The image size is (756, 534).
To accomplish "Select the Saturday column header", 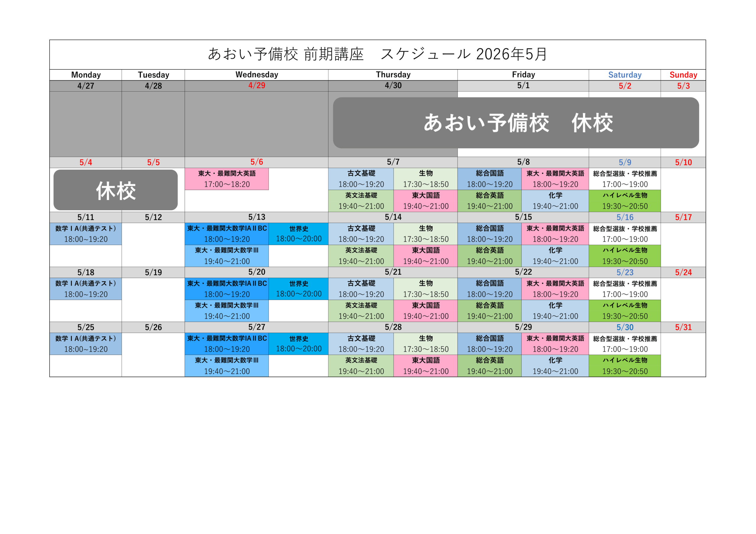I will coord(625,75).
